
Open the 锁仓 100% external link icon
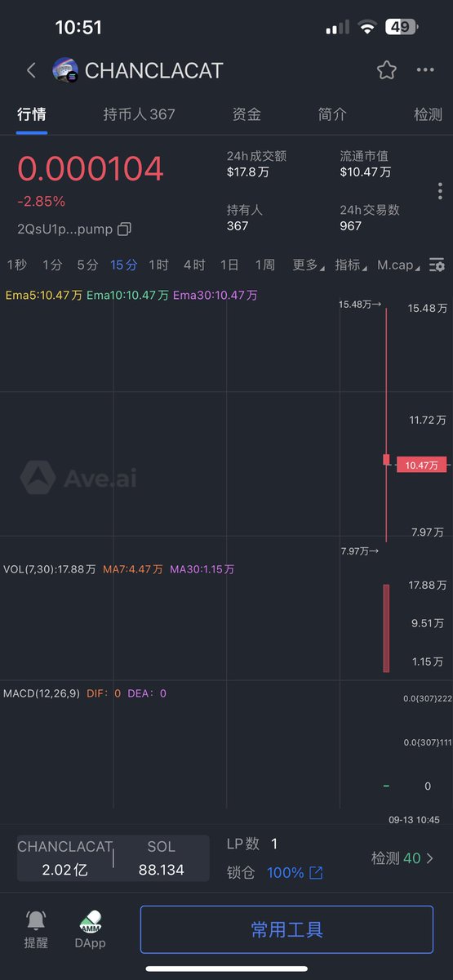click(316, 873)
